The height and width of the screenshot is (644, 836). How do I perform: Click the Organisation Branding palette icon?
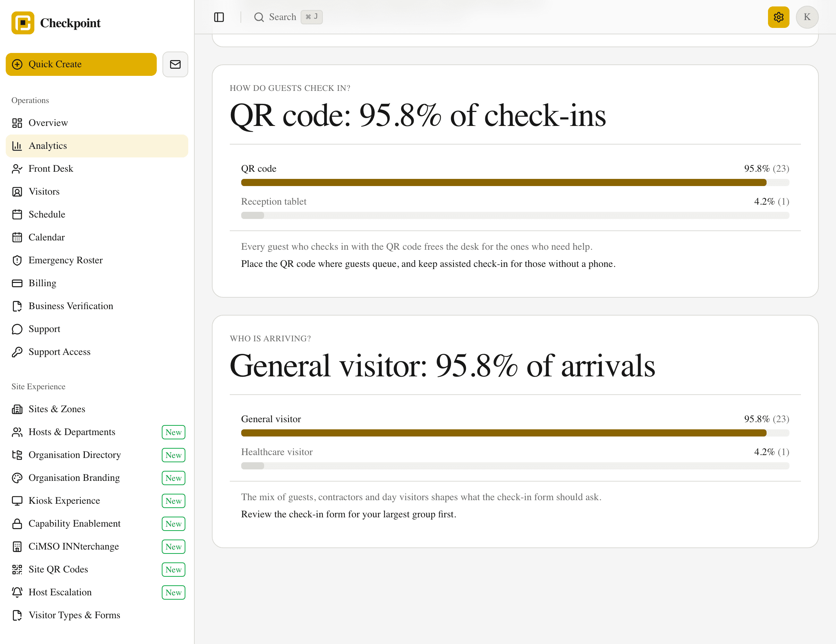pyautogui.click(x=17, y=478)
